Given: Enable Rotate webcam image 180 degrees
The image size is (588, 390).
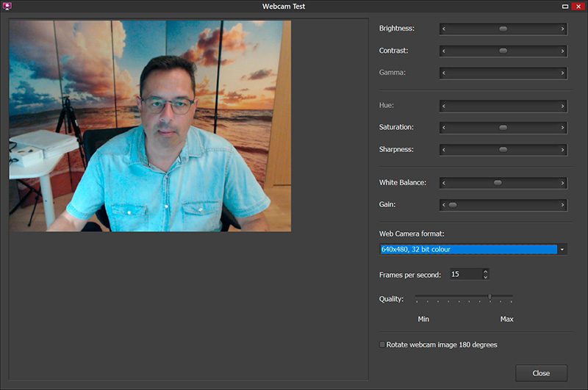Looking at the screenshot, I should point(382,344).
